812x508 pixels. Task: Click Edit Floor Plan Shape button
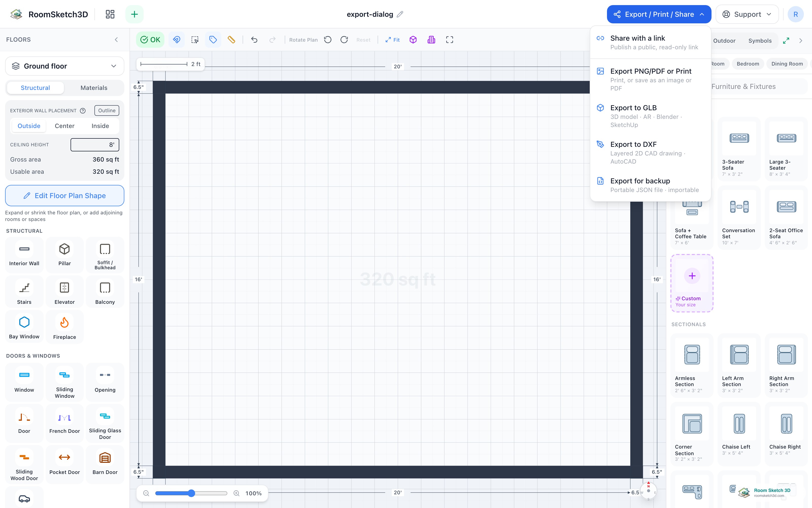tap(64, 196)
